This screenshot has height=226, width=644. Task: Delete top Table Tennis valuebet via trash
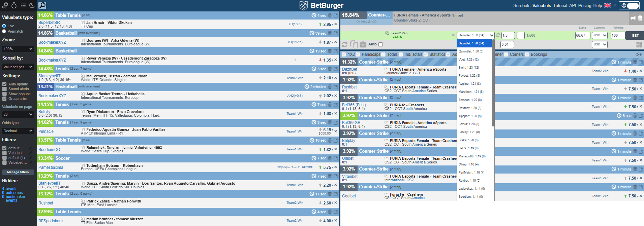(330, 15)
